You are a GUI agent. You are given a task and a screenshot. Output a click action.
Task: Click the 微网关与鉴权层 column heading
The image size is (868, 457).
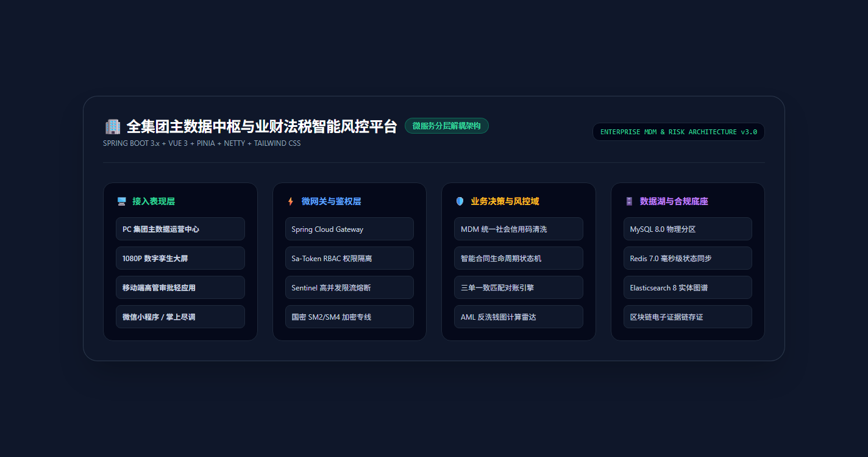click(x=331, y=201)
